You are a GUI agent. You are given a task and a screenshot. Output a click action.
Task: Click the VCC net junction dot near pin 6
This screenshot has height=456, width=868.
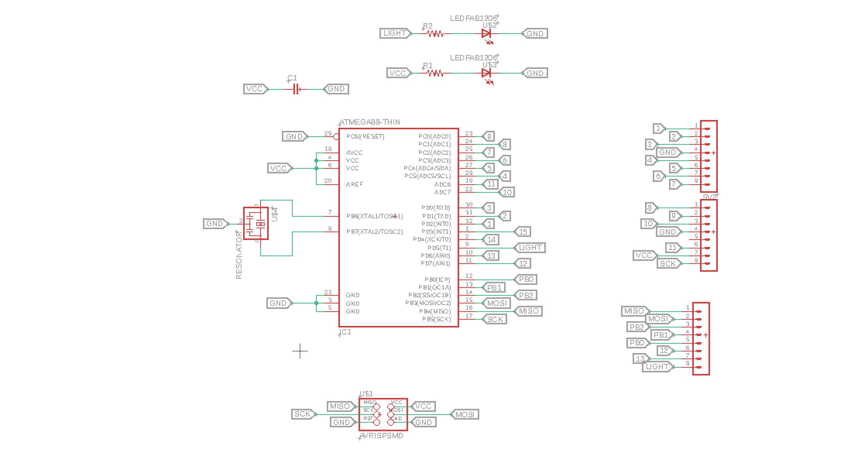coord(316,168)
